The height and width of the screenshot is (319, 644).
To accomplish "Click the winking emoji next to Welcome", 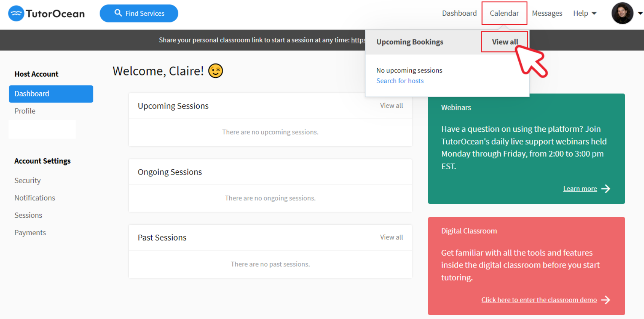I will (215, 71).
